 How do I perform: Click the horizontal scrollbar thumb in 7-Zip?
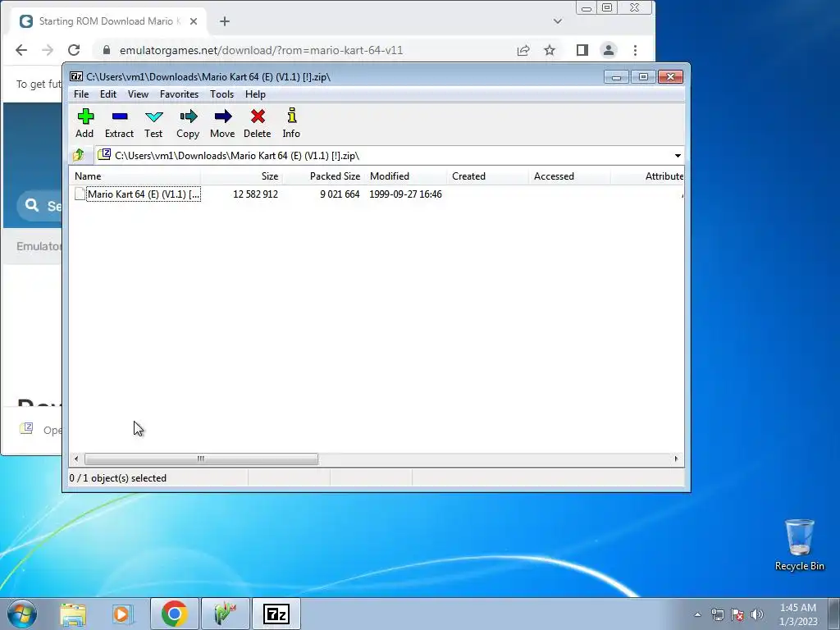(x=202, y=459)
